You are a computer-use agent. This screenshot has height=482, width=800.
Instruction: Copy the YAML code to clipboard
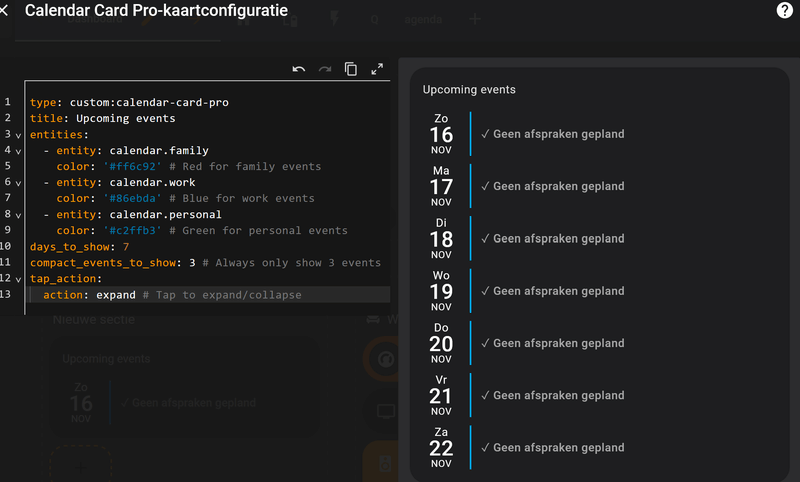(x=351, y=69)
